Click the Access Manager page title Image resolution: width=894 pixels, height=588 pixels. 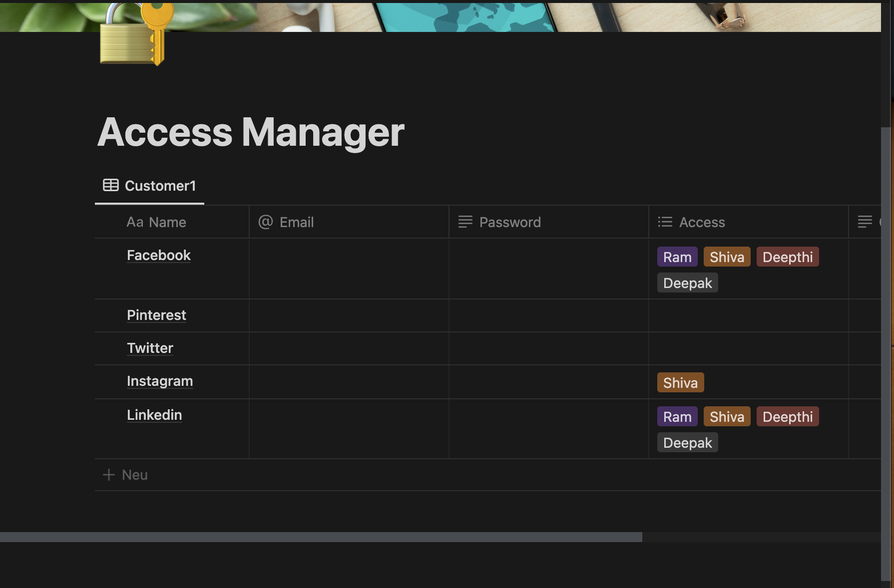[x=251, y=132]
